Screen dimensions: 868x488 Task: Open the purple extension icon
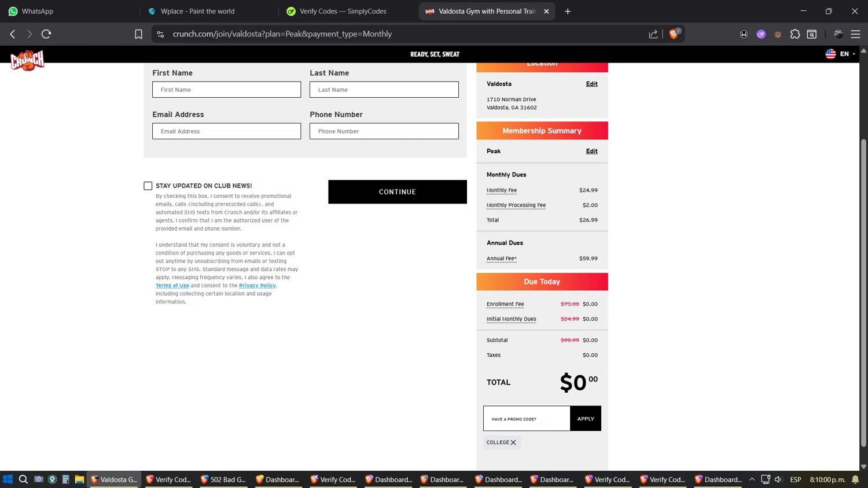pos(761,34)
